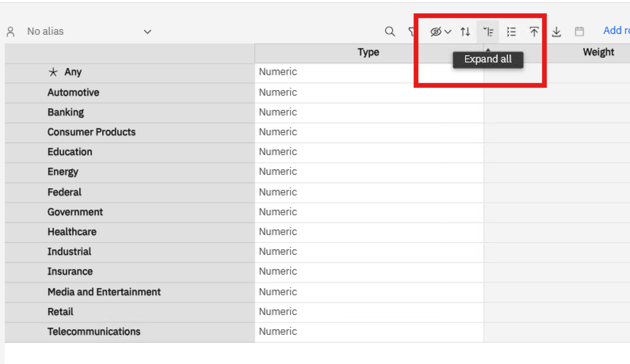Select the Government row
Screen dimensions: 630x364
click(x=130, y=212)
